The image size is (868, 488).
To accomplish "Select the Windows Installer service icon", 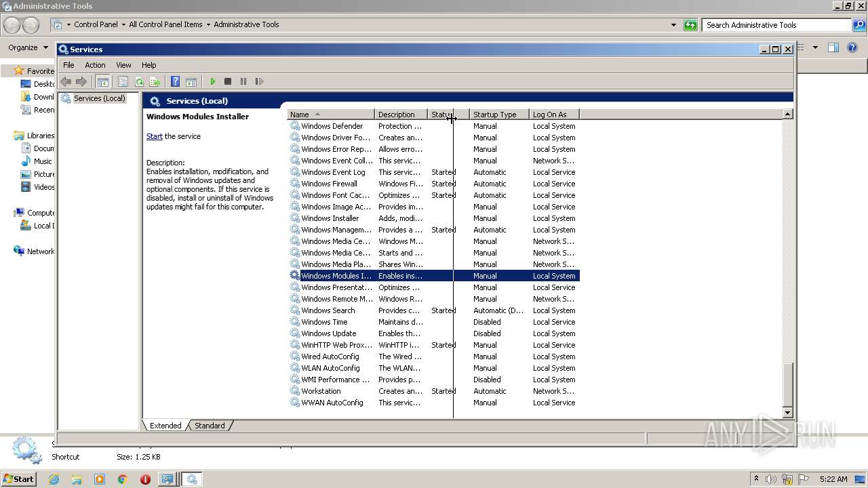I will tap(294, 218).
